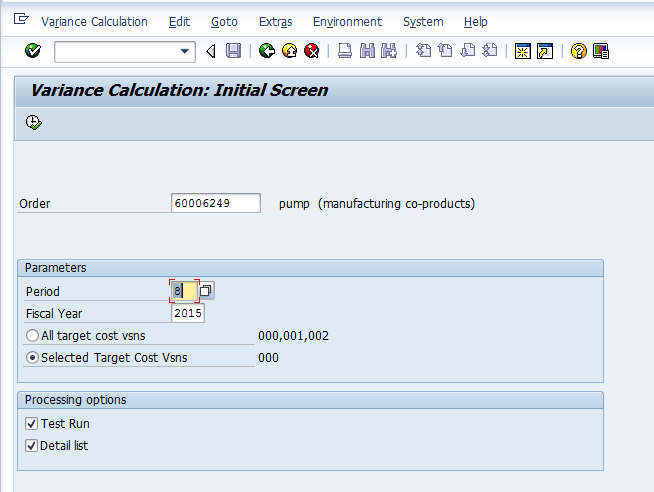Click the yellow Exit icon

(289, 51)
